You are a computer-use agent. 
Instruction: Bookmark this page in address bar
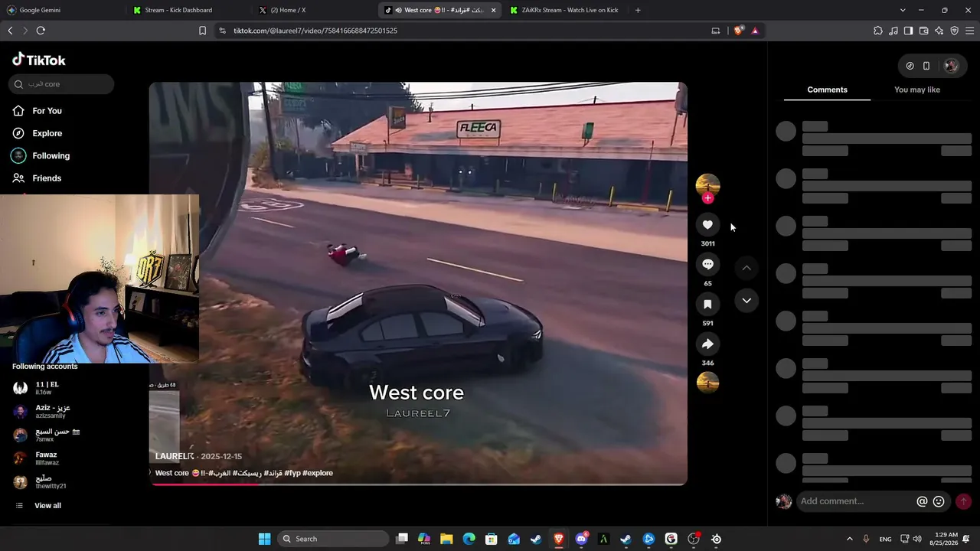pyautogui.click(x=202, y=31)
